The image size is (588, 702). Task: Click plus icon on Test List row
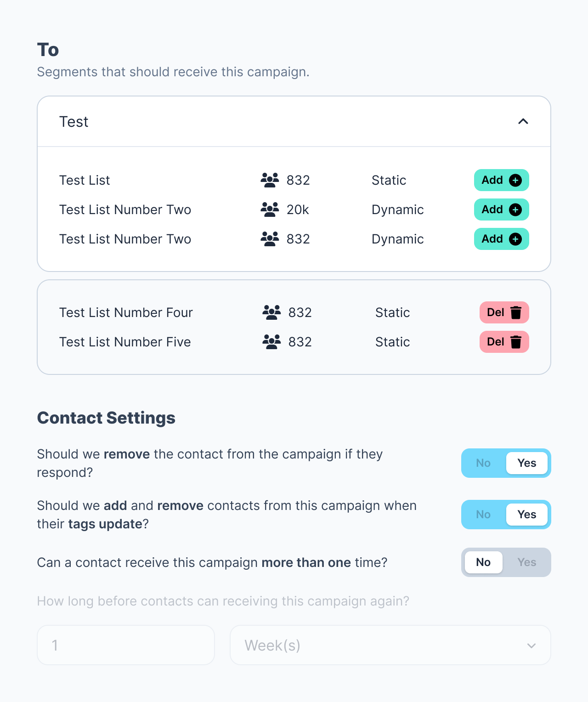(x=515, y=180)
